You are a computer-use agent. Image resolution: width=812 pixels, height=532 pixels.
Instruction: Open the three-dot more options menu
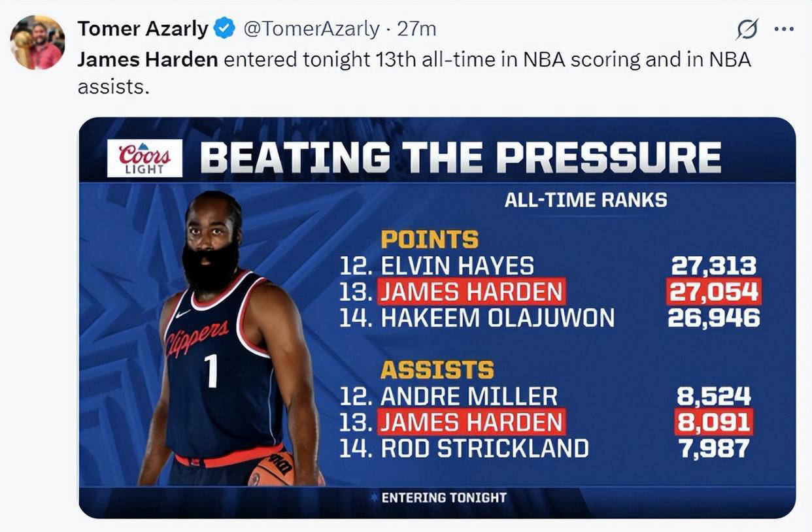(784, 29)
